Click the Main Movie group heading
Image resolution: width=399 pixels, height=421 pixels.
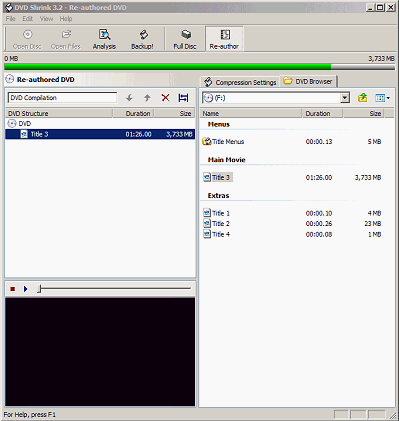pyautogui.click(x=227, y=160)
